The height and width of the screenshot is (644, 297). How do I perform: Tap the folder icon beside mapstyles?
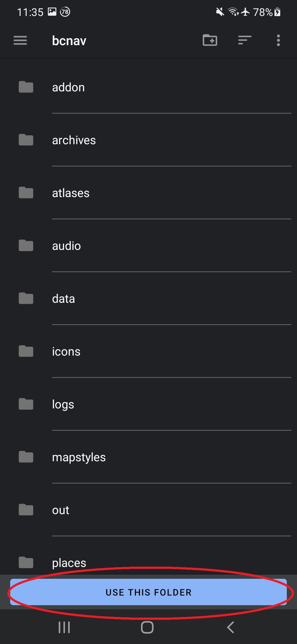26,457
